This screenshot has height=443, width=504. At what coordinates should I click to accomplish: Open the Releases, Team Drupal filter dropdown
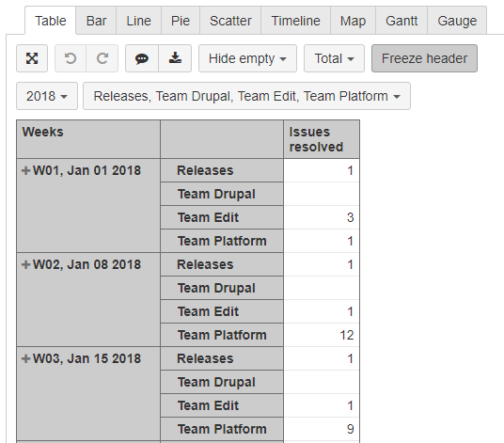coord(246,96)
